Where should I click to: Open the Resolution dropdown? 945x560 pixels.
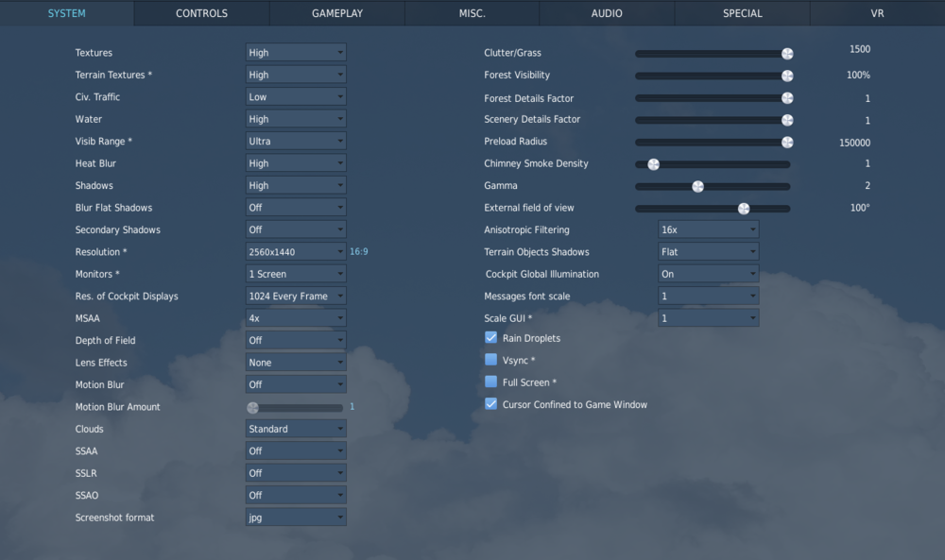point(296,251)
